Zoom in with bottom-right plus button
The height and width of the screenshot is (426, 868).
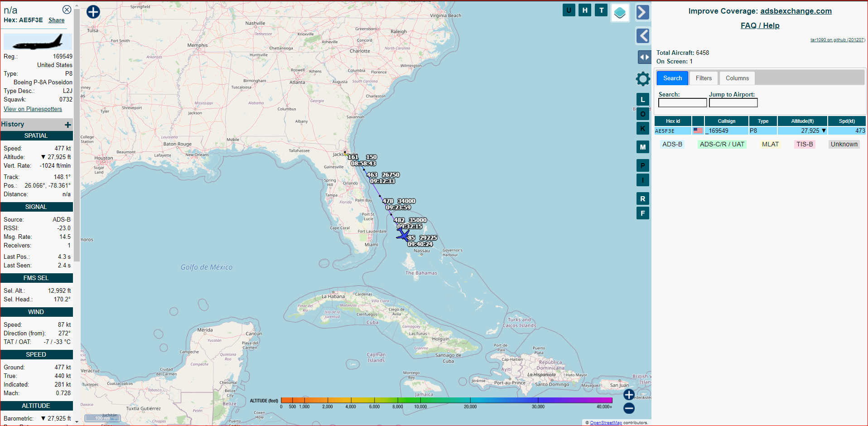(x=629, y=395)
